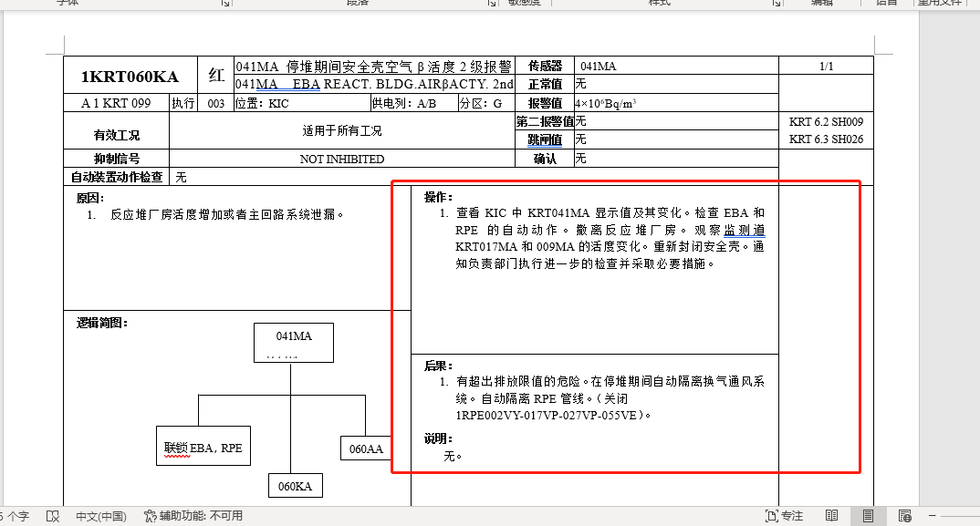Open the accessibility checker (辅助功能: 不可用)
Viewport: 980px width, 526px height.
coord(193,516)
